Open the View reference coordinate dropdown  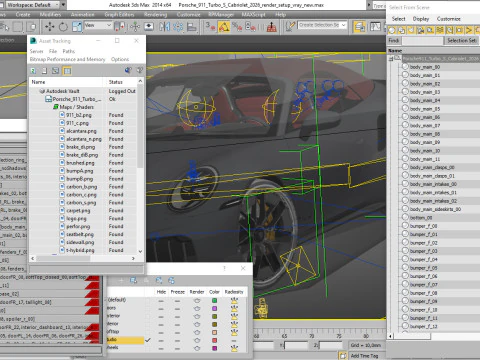[x=98, y=25]
